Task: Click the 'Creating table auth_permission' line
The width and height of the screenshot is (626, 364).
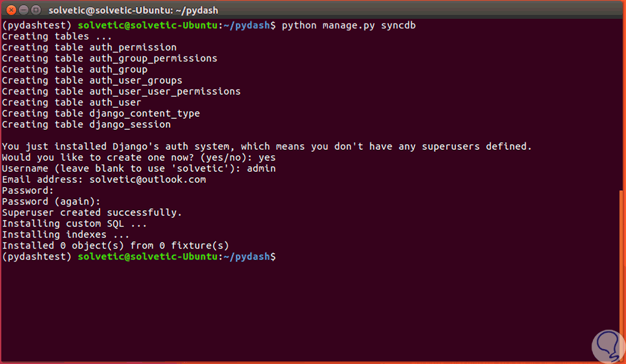Action: click(x=89, y=47)
